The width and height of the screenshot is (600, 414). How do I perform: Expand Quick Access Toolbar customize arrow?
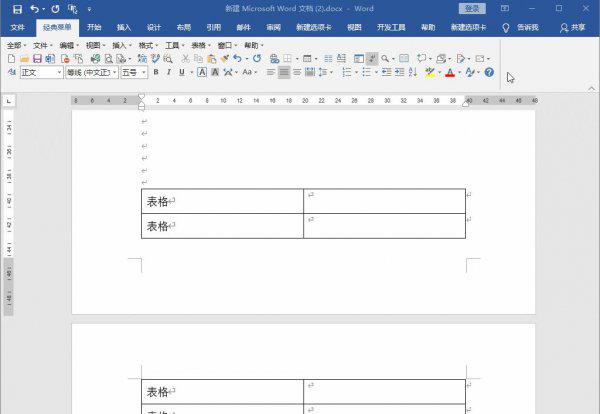coord(89,9)
